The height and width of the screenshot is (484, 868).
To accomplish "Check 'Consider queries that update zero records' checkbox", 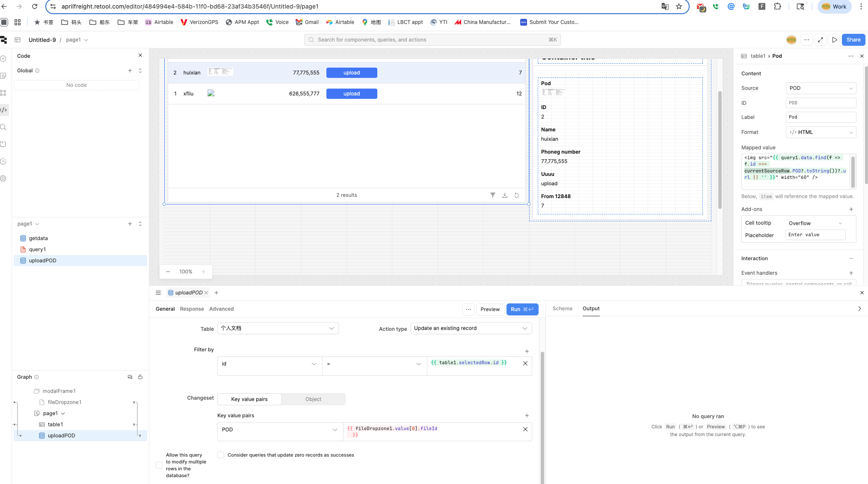I will [221, 455].
